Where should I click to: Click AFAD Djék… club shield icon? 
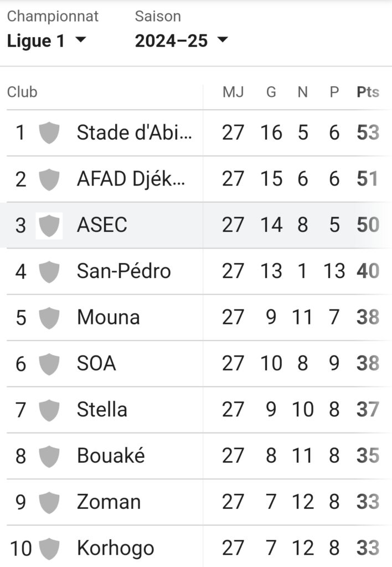click(49, 179)
